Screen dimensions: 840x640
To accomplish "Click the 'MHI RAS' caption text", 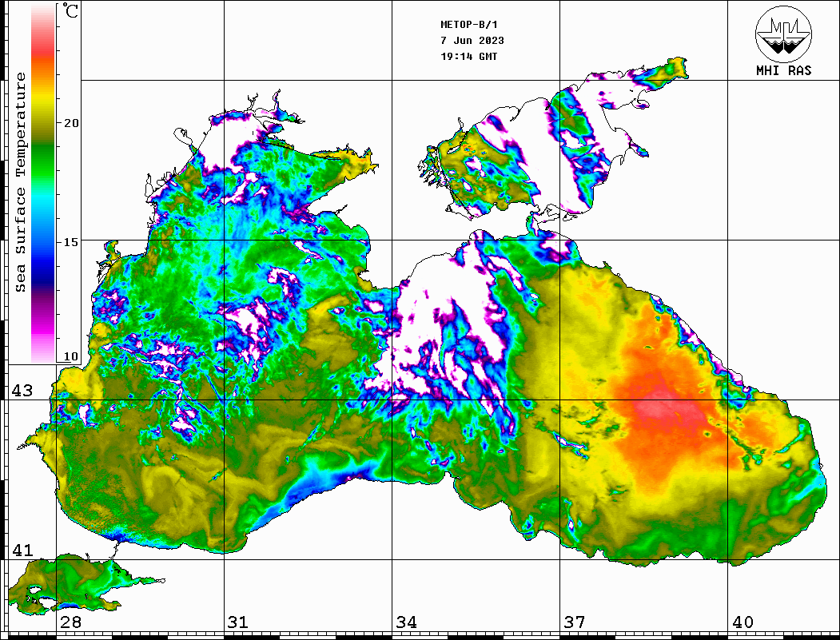I will coord(783,70).
